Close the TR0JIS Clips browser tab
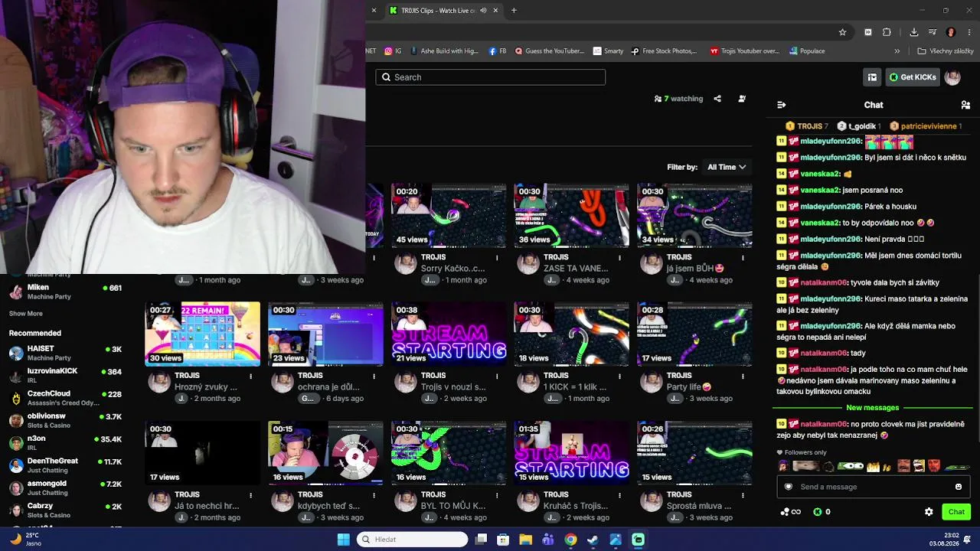 (x=495, y=11)
